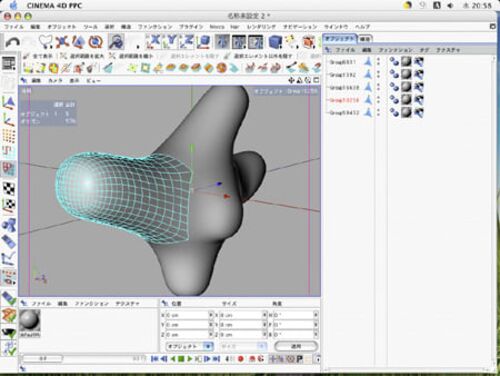Click the Undo curved arrow icon
Viewport: 500px width, 376px height.
click(x=13, y=42)
